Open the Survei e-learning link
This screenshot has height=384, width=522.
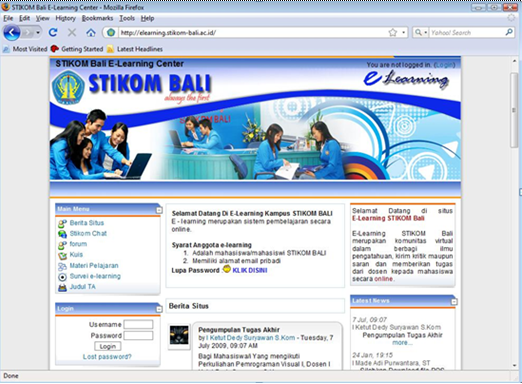coord(95,276)
